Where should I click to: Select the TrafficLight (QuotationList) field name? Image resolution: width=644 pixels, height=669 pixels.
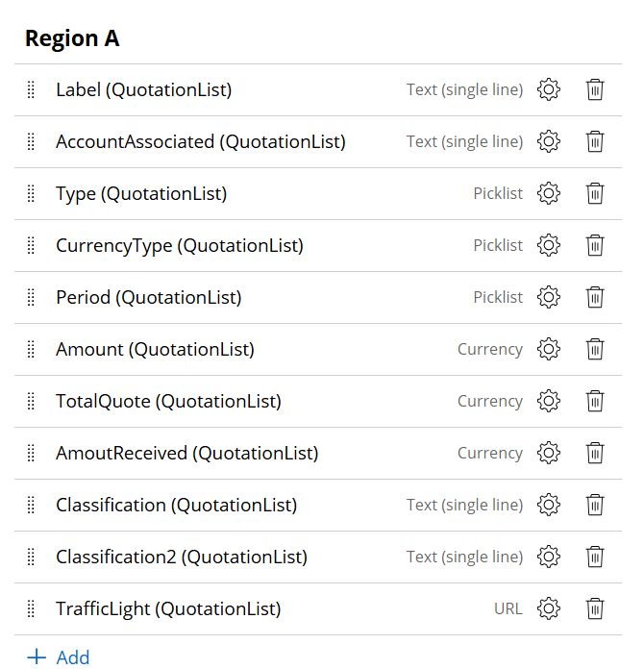point(168,609)
